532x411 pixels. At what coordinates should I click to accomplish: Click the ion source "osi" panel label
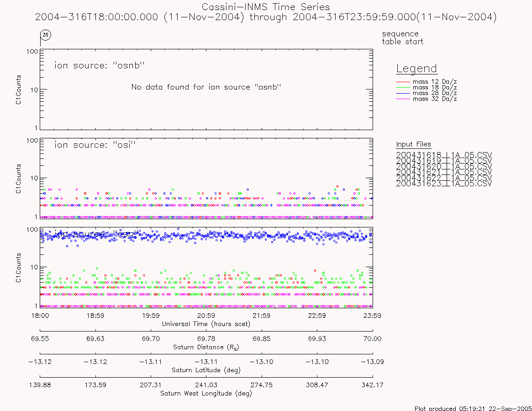pyautogui.click(x=95, y=145)
